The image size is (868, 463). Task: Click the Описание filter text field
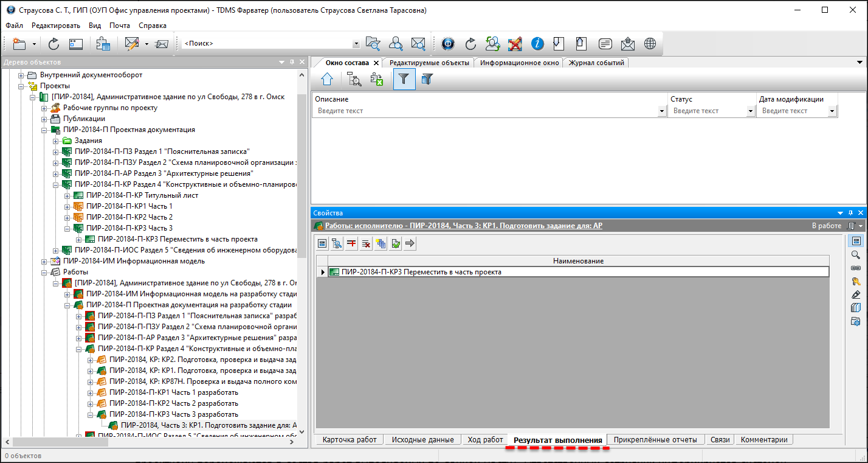[486, 111]
